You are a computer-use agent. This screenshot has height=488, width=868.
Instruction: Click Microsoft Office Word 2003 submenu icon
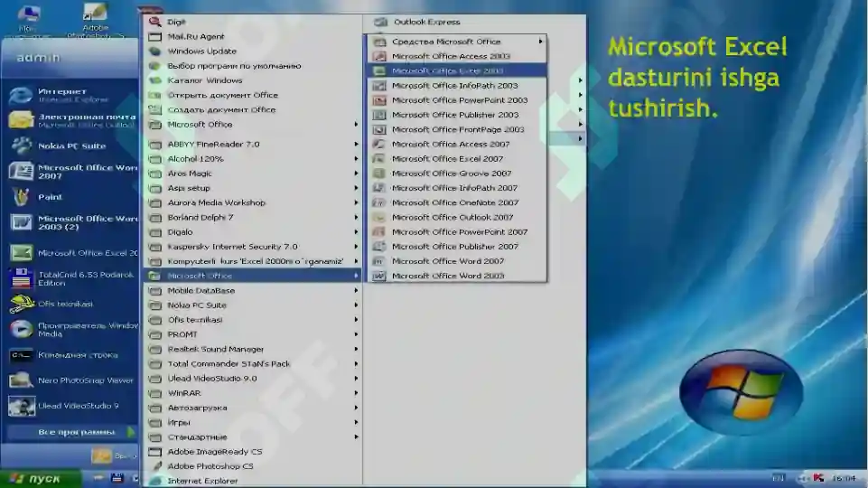tap(379, 276)
